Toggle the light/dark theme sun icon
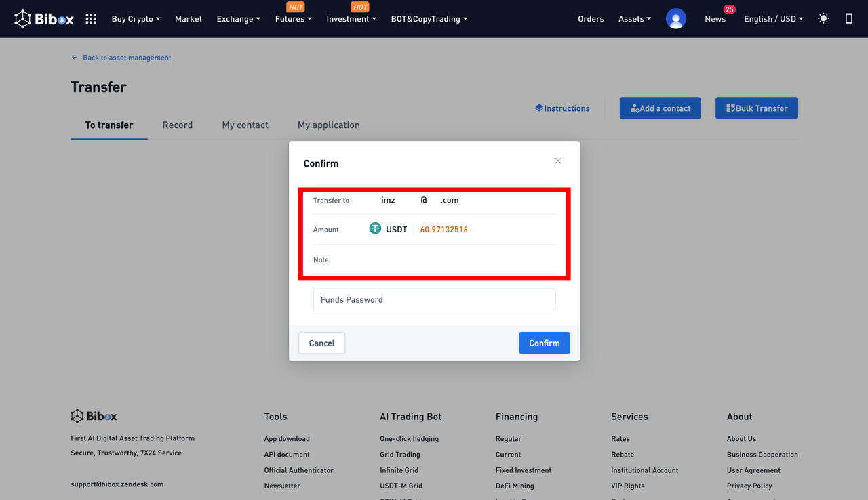The image size is (868, 500). tap(823, 19)
